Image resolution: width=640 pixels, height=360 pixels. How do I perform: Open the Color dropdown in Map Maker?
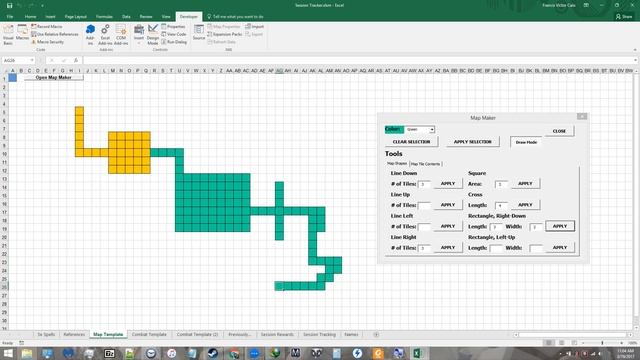point(431,130)
